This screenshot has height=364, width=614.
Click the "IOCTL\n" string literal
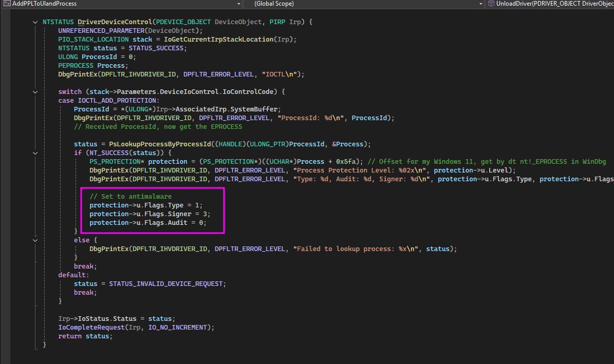click(x=279, y=74)
